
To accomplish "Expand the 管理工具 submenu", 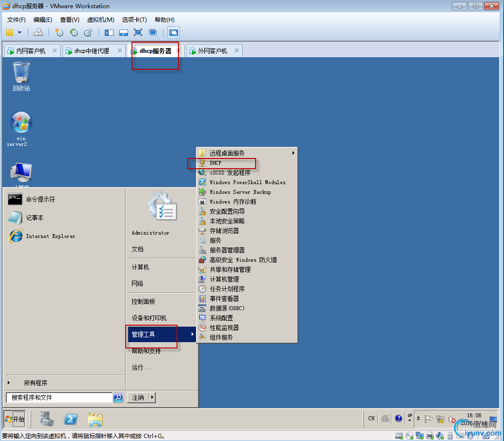I will coord(162,334).
